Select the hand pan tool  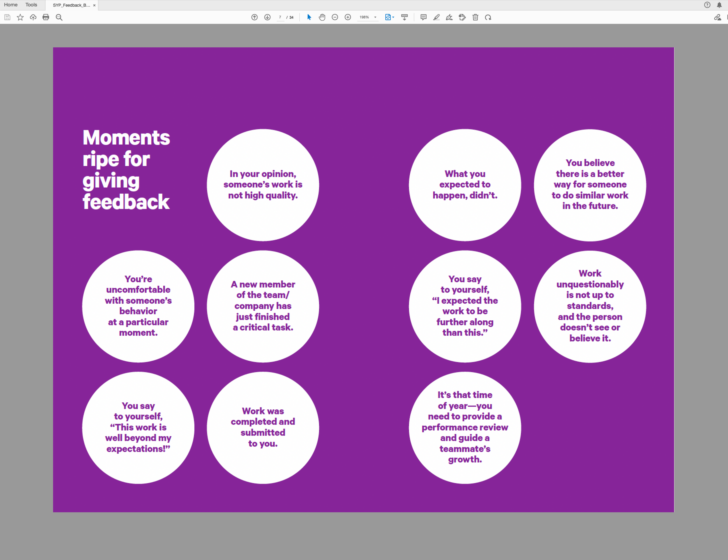pos(322,17)
